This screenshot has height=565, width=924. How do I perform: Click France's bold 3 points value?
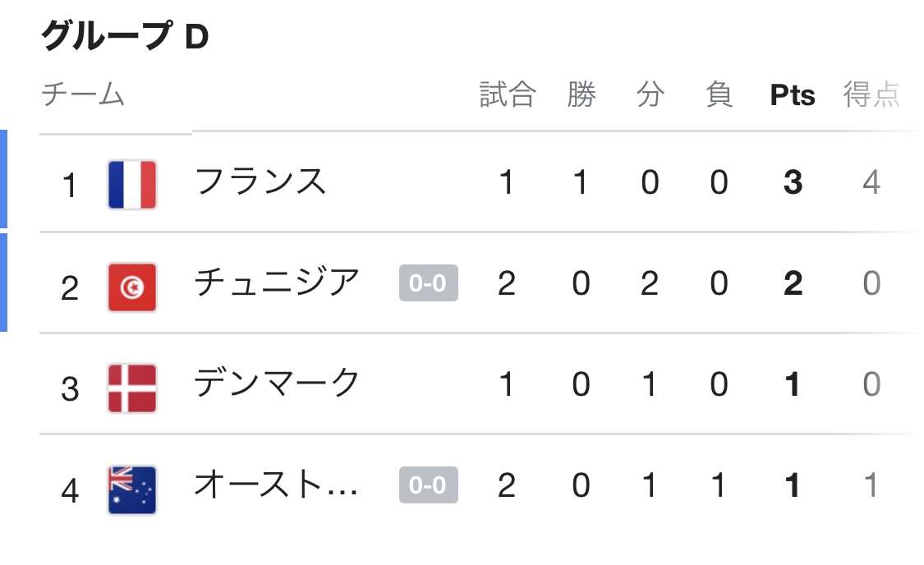793,182
